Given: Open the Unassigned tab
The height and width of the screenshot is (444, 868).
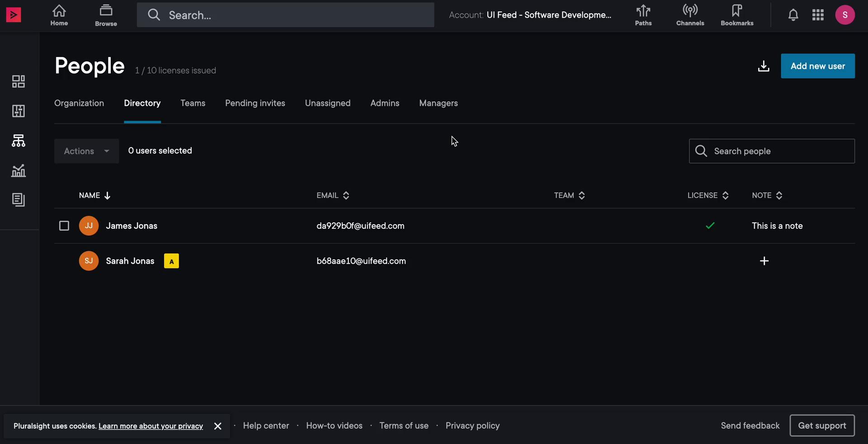Looking at the screenshot, I should 327,103.
